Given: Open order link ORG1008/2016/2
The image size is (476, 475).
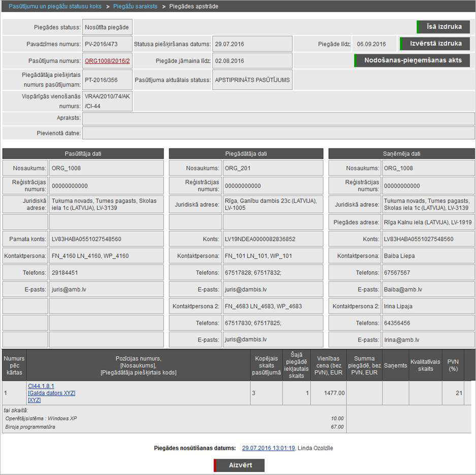Looking at the screenshot, I should [x=107, y=61].
